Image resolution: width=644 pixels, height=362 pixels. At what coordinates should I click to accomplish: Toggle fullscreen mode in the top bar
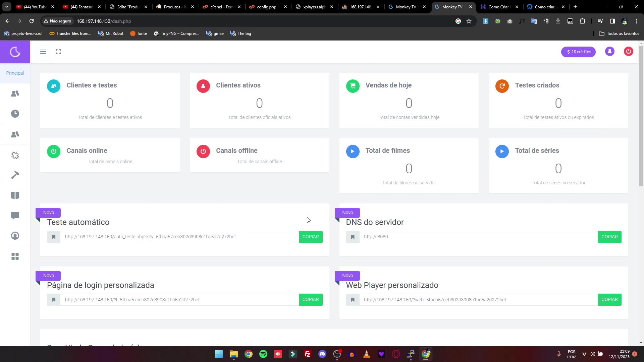(x=58, y=52)
